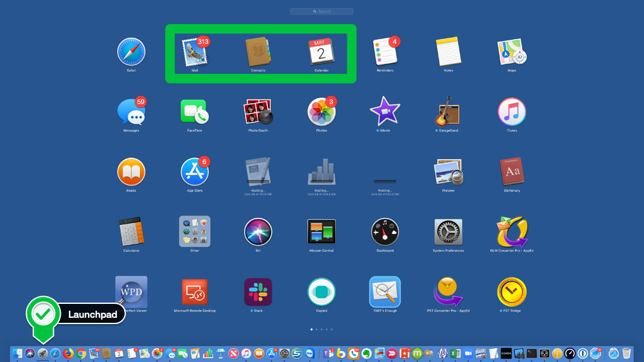Open Mail with 313 badge in Launchpad
Image resolution: width=644 pixels, height=362 pixels.
coord(195,52)
